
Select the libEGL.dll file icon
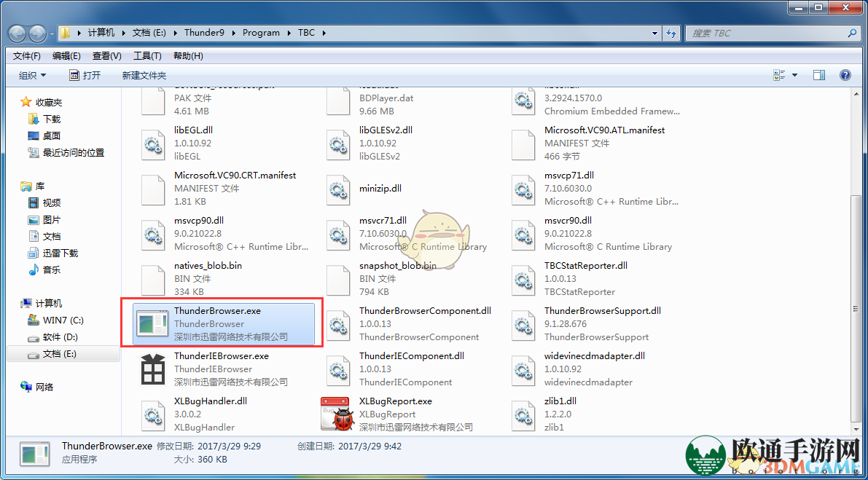point(152,143)
